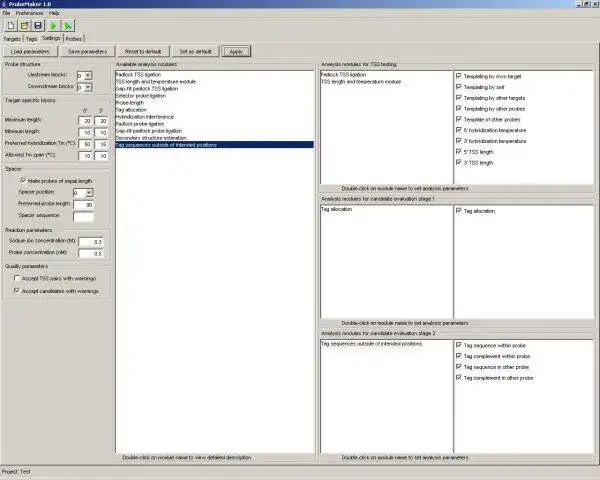Open the Preferences menu

[x=29, y=13]
